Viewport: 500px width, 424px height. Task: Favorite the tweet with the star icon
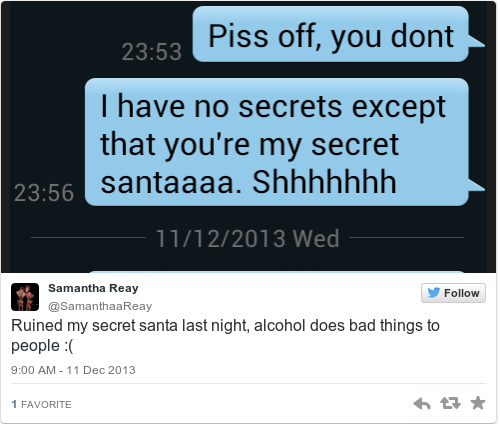478,403
